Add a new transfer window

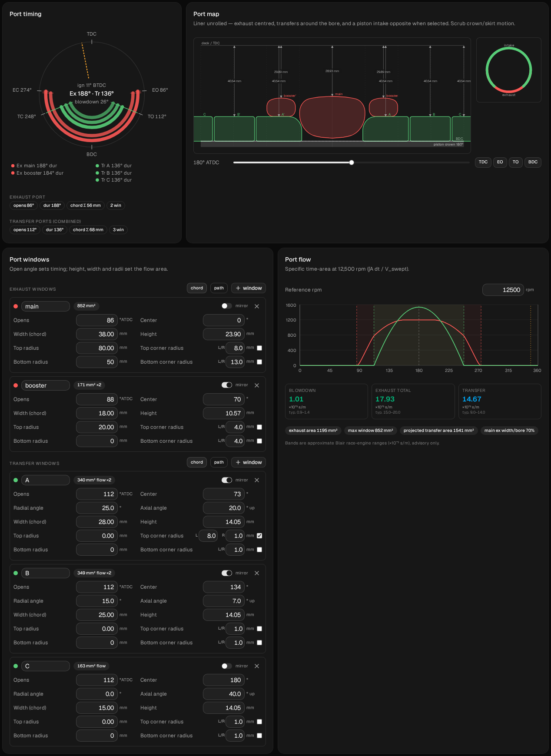click(249, 462)
